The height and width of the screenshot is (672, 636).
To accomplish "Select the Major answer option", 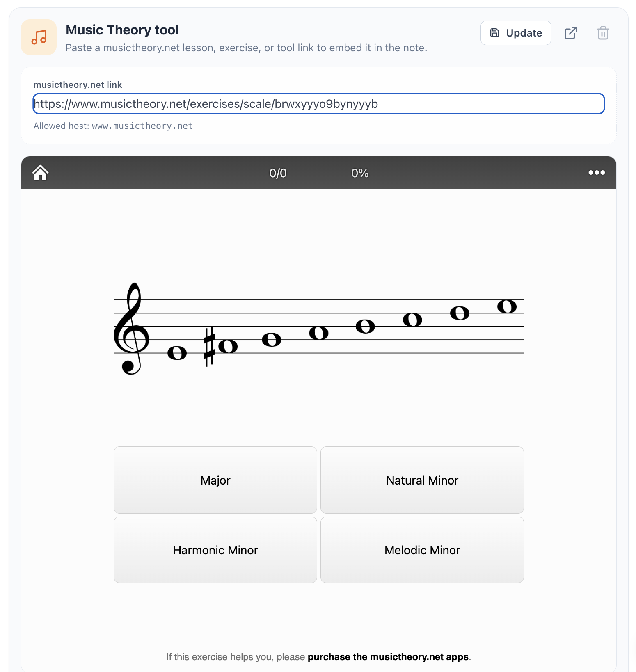I will [215, 480].
